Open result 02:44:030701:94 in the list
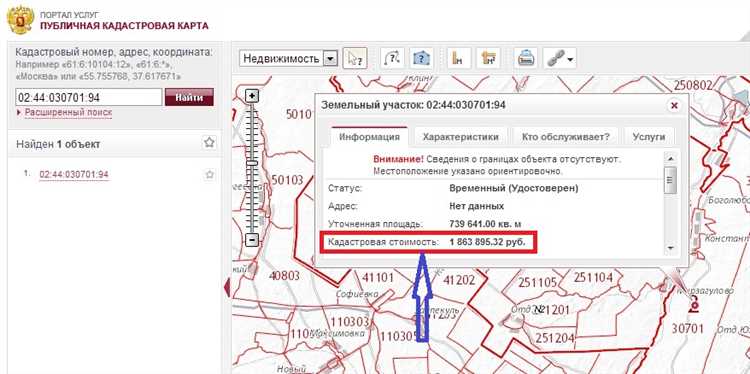The image size is (750, 374). [x=74, y=175]
